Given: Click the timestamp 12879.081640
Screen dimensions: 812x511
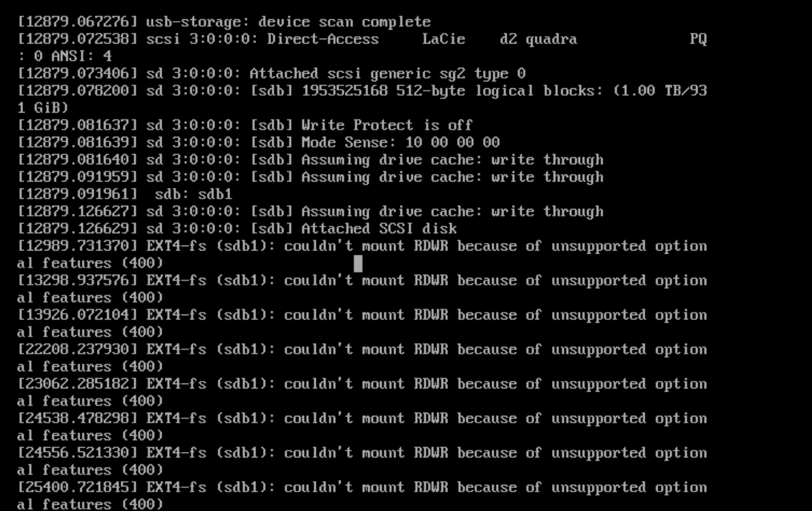Looking at the screenshot, I should [x=78, y=160].
